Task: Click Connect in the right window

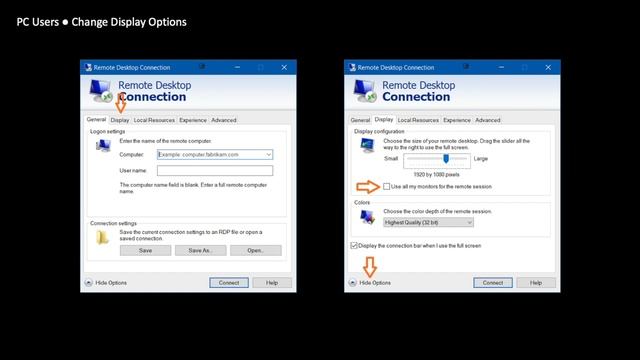Action: 493,282
